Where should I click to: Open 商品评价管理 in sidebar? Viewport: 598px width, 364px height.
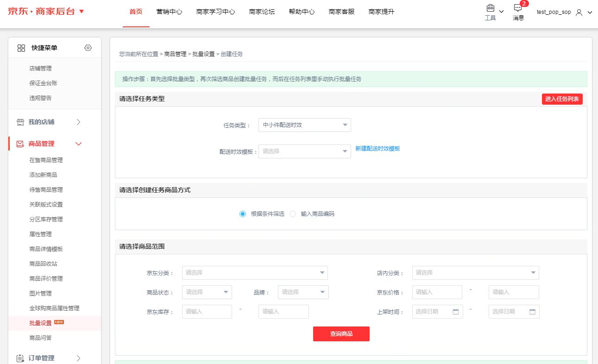(46, 279)
